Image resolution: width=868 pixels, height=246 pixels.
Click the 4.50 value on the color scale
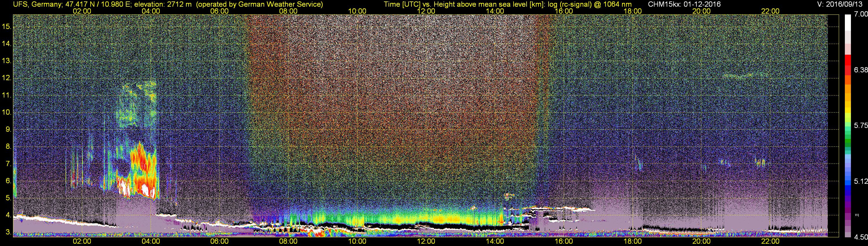(861, 237)
